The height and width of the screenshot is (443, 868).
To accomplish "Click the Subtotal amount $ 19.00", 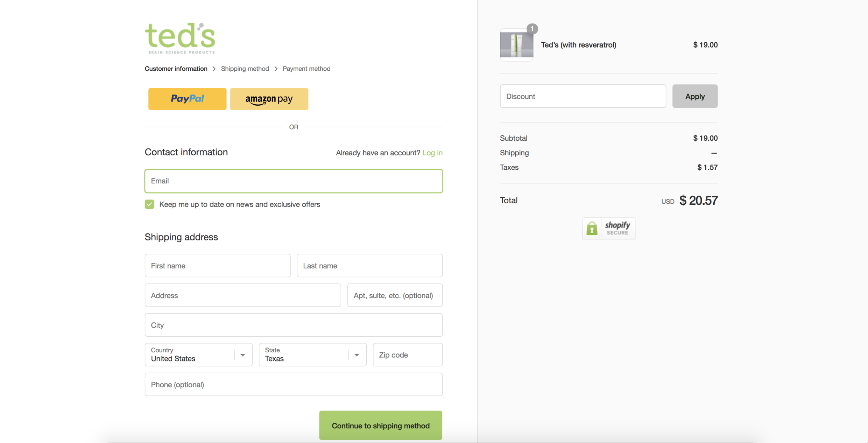I will click(705, 138).
